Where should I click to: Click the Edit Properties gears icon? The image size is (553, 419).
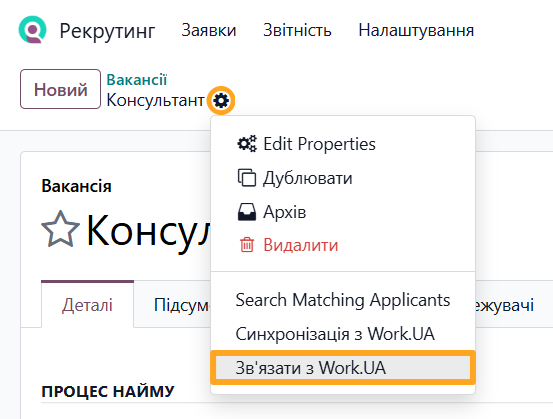tap(247, 144)
